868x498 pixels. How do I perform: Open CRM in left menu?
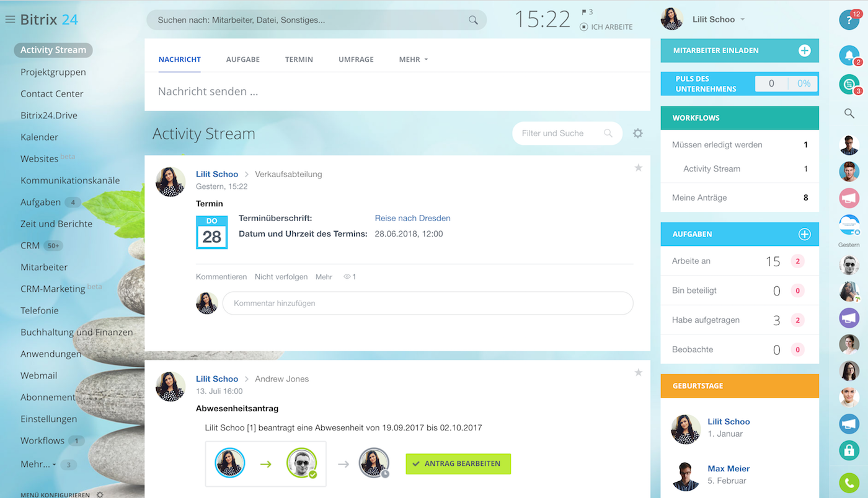[x=30, y=245]
